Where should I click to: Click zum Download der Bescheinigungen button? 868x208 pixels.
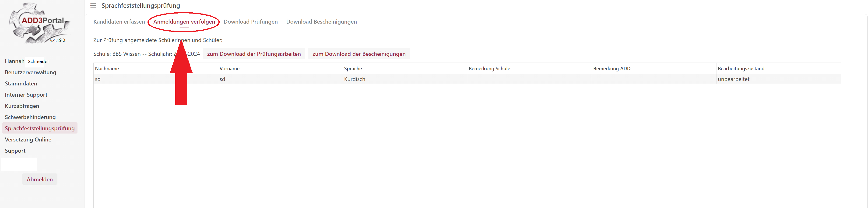[x=358, y=54]
